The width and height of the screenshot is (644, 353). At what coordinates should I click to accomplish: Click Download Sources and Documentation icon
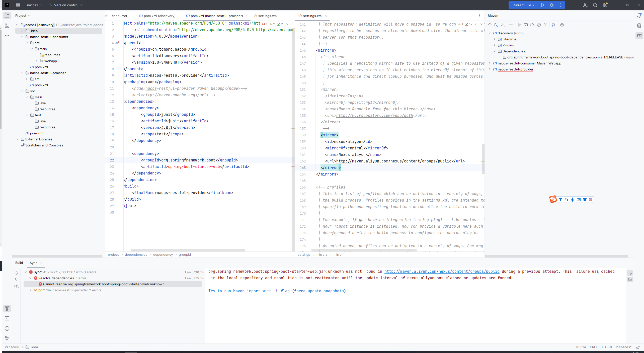[x=503, y=25]
